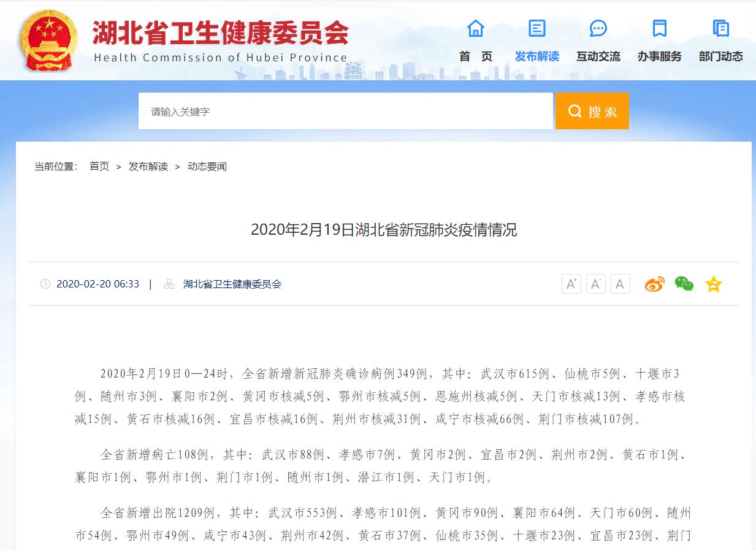756x551 pixels.
Task: Share article via Weibo icon
Action: (x=654, y=284)
